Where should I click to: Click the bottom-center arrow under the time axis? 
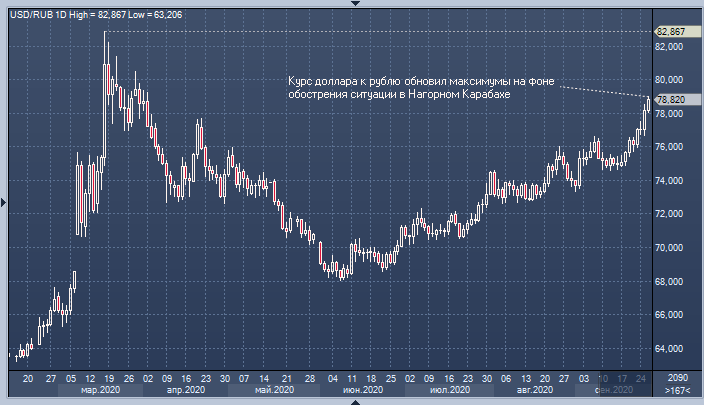point(351,400)
